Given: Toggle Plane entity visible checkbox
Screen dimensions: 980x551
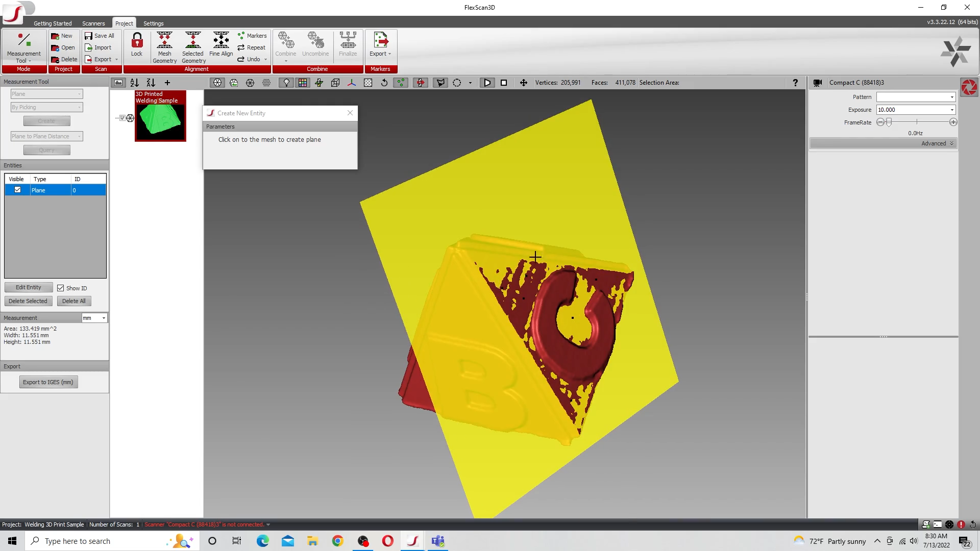Looking at the screenshot, I should [18, 190].
